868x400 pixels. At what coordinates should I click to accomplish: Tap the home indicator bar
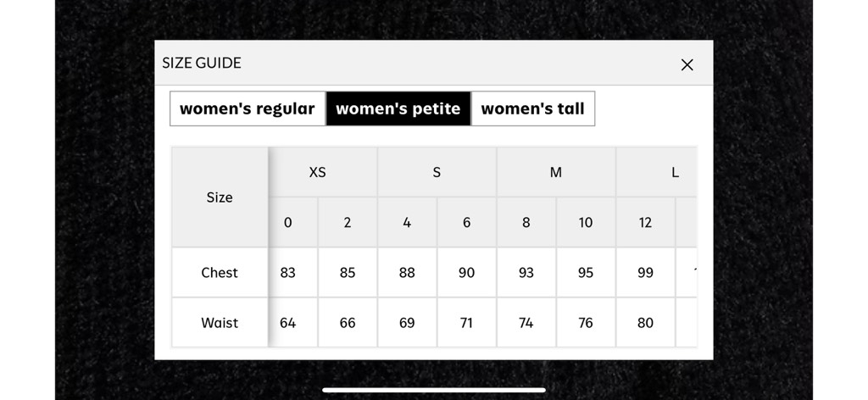434,390
